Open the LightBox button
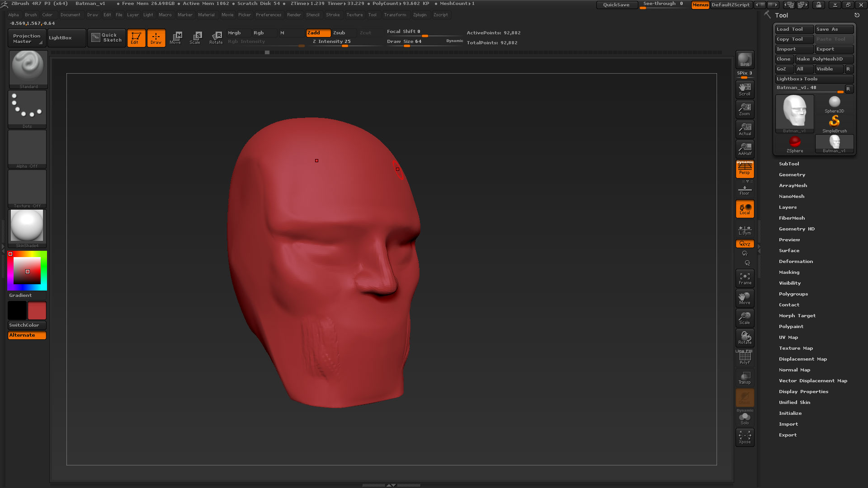Image resolution: width=868 pixels, height=488 pixels. point(66,38)
